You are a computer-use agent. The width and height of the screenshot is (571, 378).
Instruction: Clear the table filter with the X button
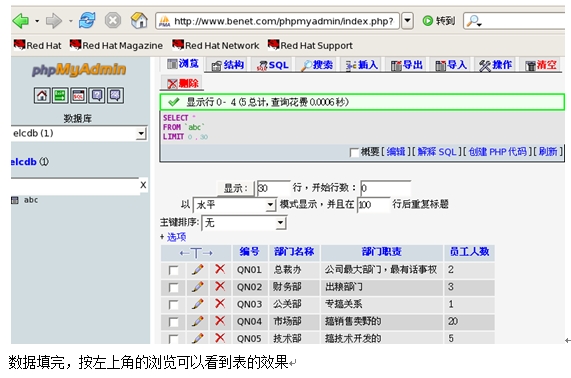click(x=143, y=185)
